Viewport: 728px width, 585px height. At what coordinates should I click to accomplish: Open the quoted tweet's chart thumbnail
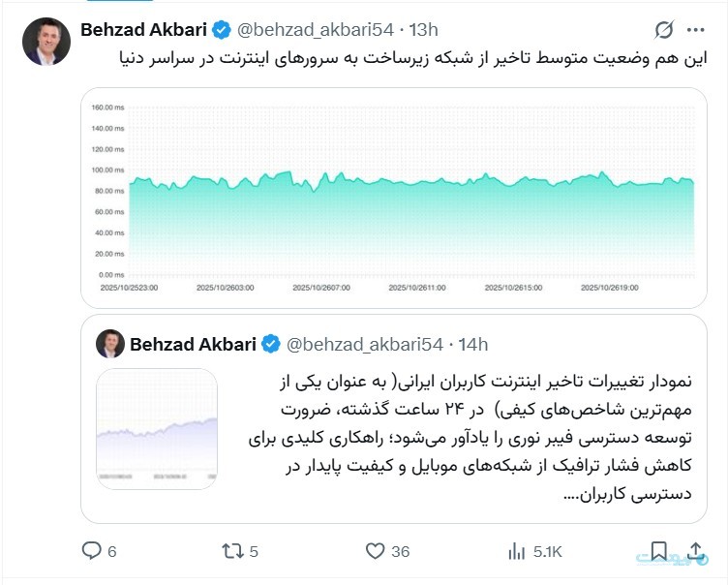pyautogui.click(x=156, y=427)
